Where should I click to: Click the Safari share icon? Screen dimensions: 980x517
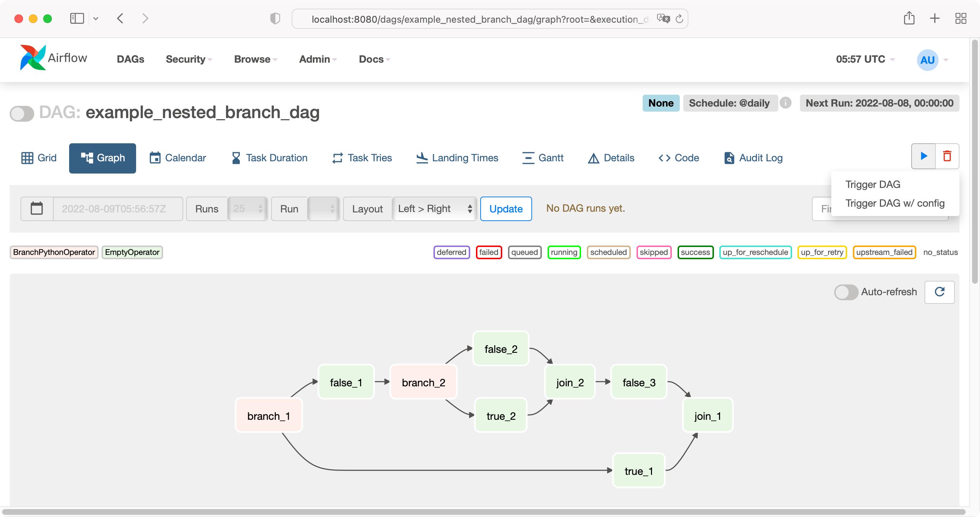[909, 18]
